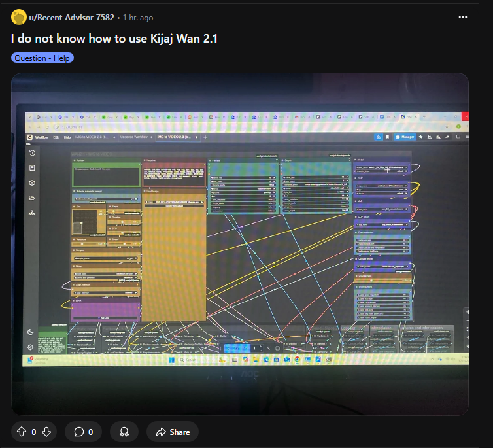The image size is (493, 448).
Task: Toggle dark theme with the moon icon
Action: [31, 332]
